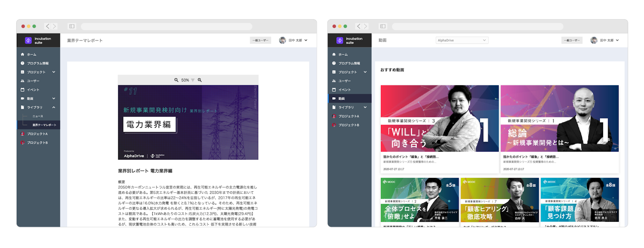Open the 全体プロセスを「俯瞰」せよ video thumbnail
Viewport: 644px width, 248px height.
pos(420,200)
